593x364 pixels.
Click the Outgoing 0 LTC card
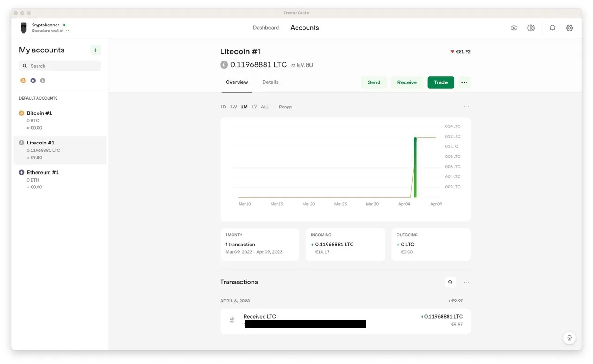coord(431,245)
